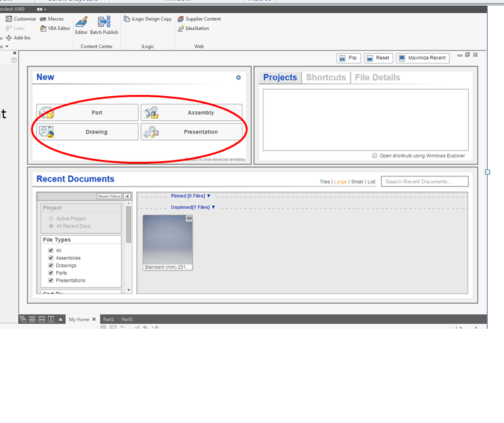This screenshot has width=504, height=423.
Task: Toggle the Parts checkbox
Action: click(51, 273)
